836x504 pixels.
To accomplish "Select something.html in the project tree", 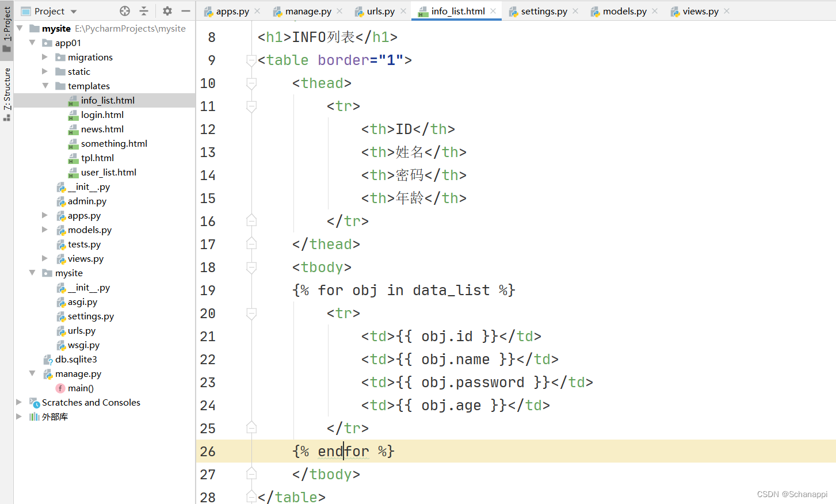I will pyautogui.click(x=114, y=143).
